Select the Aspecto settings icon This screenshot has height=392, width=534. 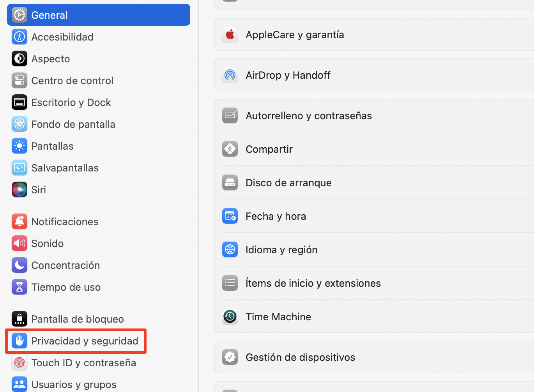pyautogui.click(x=19, y=58)
